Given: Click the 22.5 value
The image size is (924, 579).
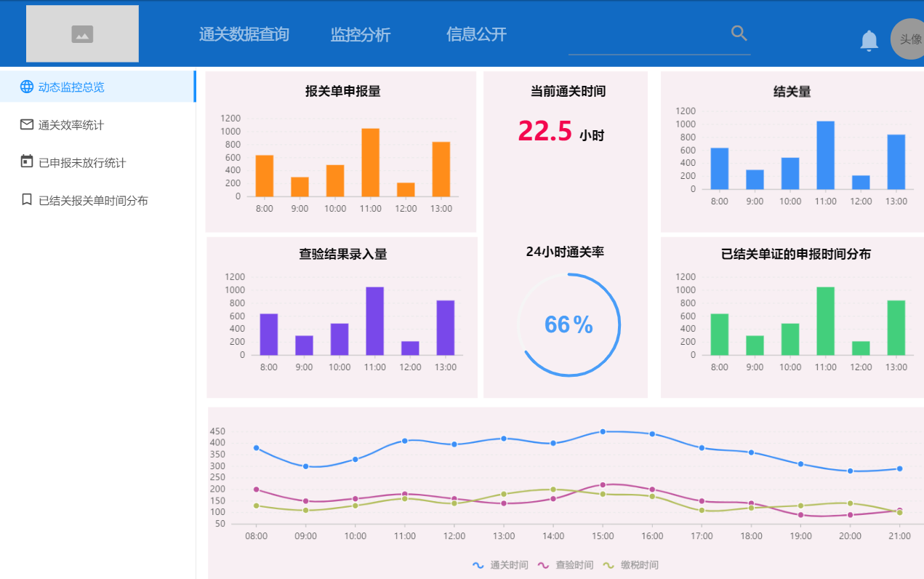Looking at the screenshot, I should tap(545, 131).
